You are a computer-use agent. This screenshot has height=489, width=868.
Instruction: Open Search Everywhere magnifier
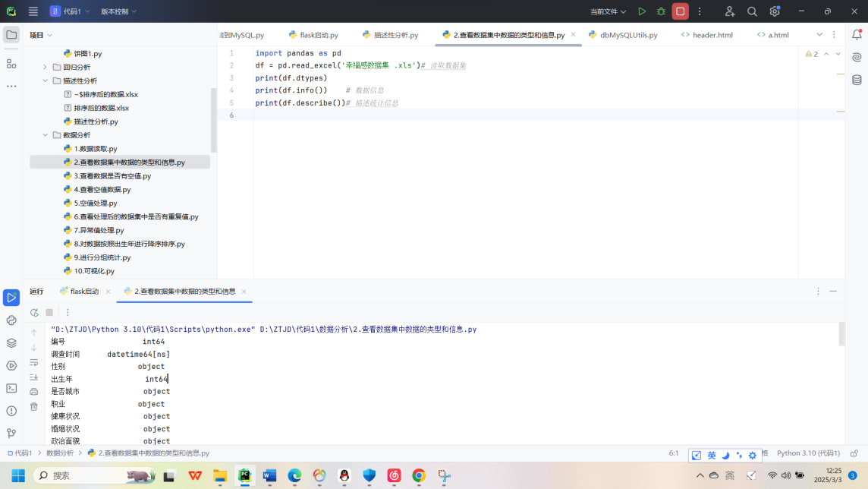(x=753, y=11)
